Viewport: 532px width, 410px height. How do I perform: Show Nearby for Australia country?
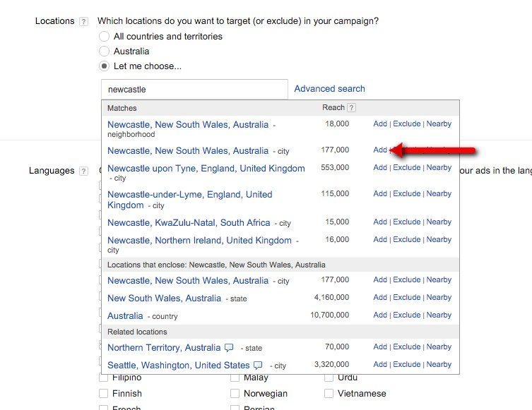point(439,315)
